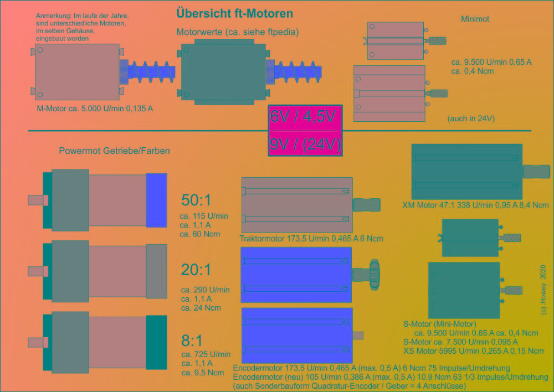This screenshot has height=392, width=554.
Task: Select the 20:1 gear ratio label
Action: [196, 270]
